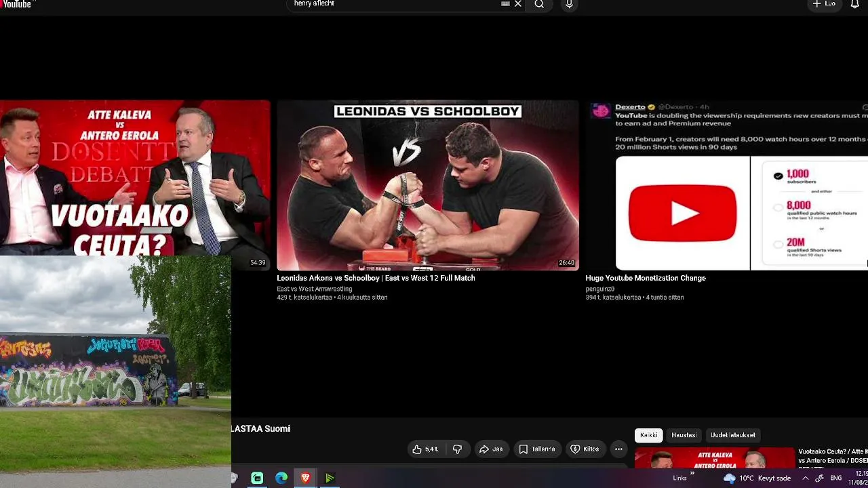Open the Dexerto monetization change video thumbnail
The height and width of the screenshot is (488, 868).
[x=726, y=185]
